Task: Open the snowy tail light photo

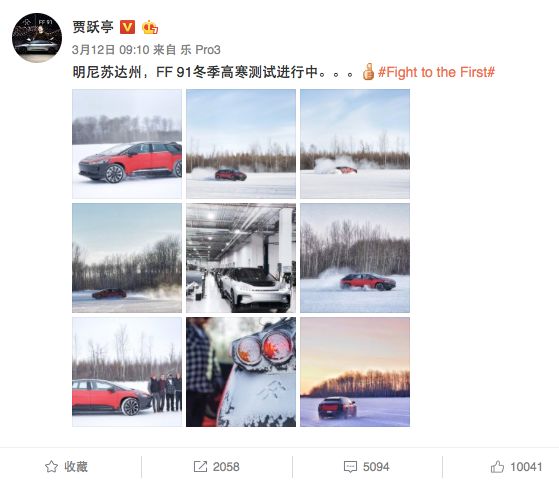Action: [x=241, y=372]
